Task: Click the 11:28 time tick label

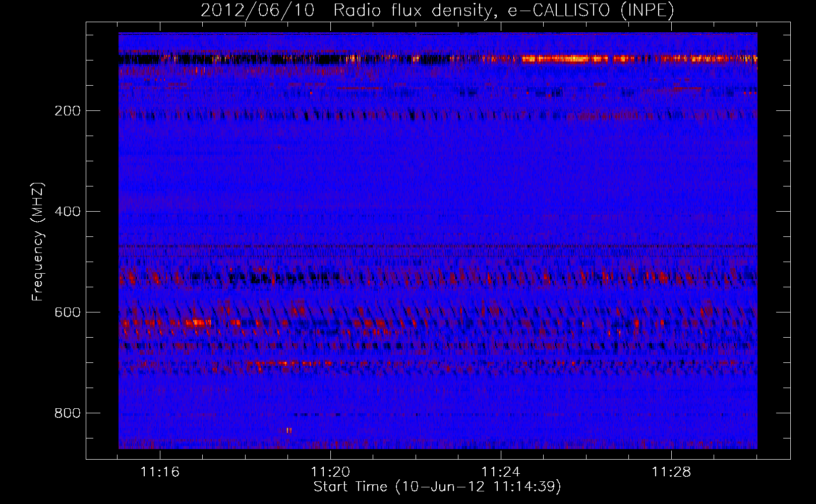Action: click(x=671, y=472)
